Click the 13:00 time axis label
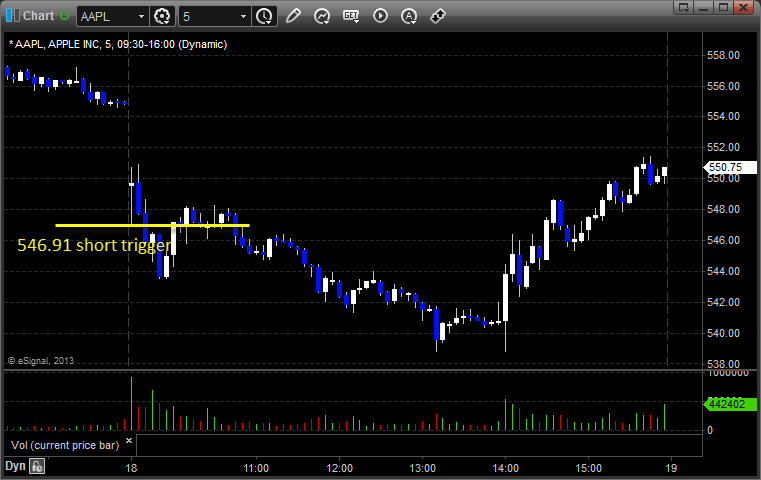Image resolution: width=761 pixels, height=480 pixels. (422, 468)
